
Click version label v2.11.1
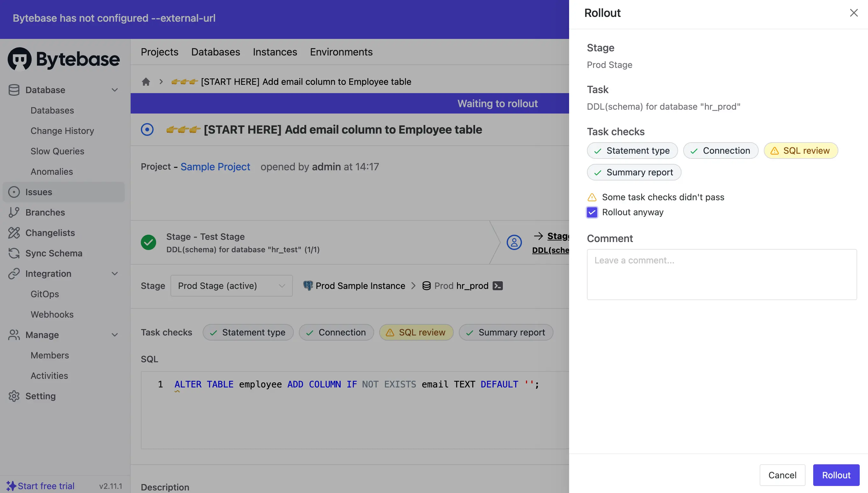click(111, 486)
